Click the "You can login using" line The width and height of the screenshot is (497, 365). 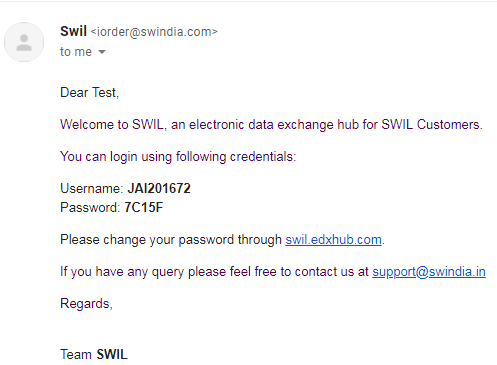pyautogui.click(x=178, y=157)
